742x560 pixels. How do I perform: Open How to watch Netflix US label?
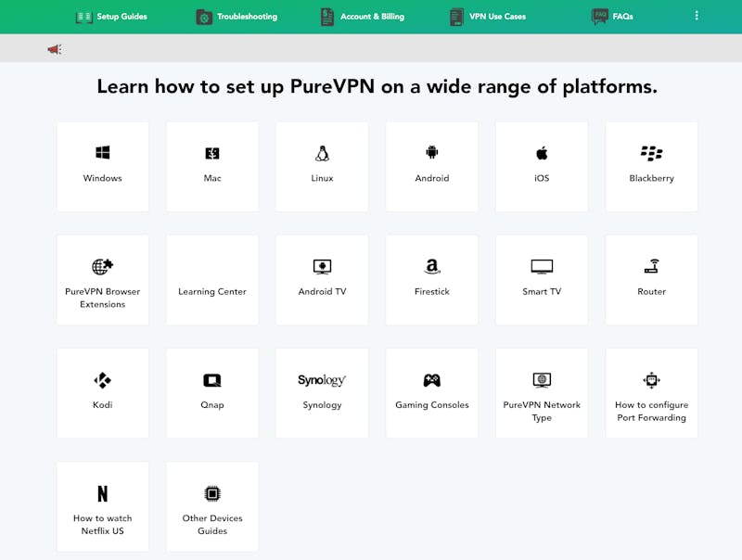click(x=103, y=525)
